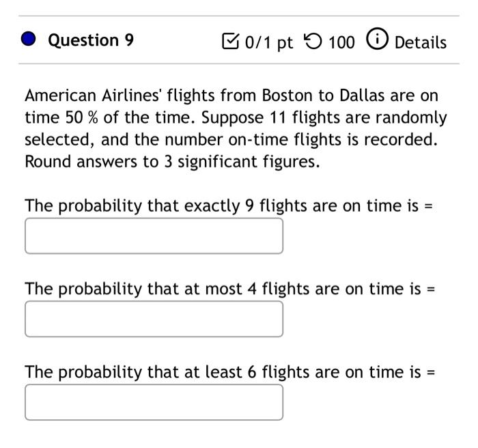Click the at most 4 flights prompt label
Viewport: 478px width, 448px height.
[230, 289]
